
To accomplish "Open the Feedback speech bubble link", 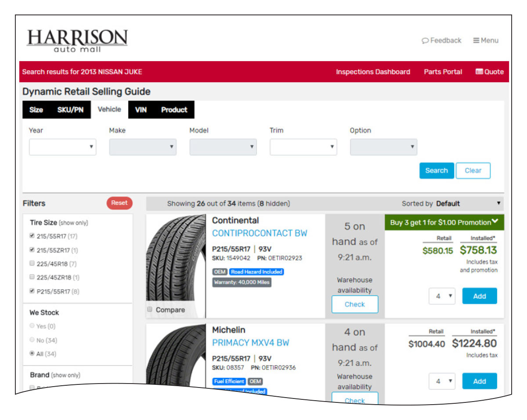I will 441,40.
